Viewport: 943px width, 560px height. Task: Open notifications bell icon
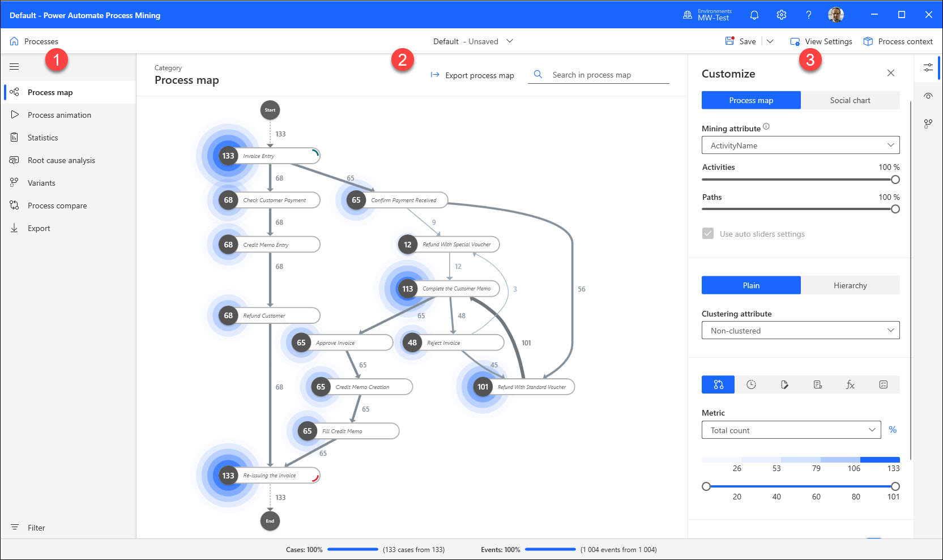pyautogui.click(x=754, y=15)
